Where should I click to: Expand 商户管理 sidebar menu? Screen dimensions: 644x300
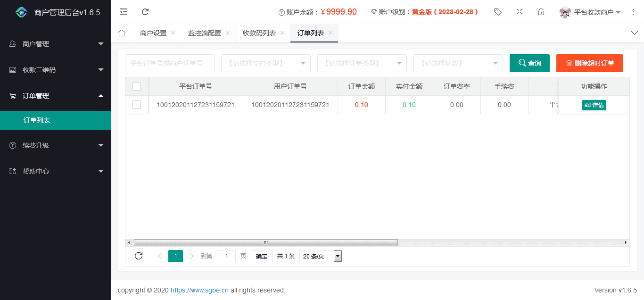pyautogui.click(x=55, y=44)
